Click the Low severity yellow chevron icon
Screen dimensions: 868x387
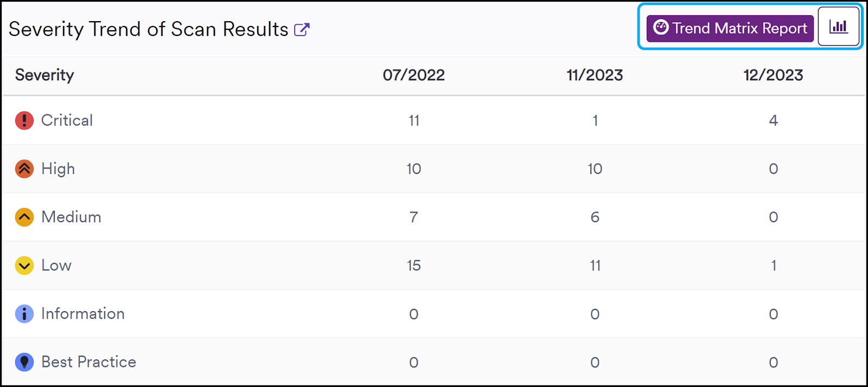pyautogui.click(x=24, y=265)
